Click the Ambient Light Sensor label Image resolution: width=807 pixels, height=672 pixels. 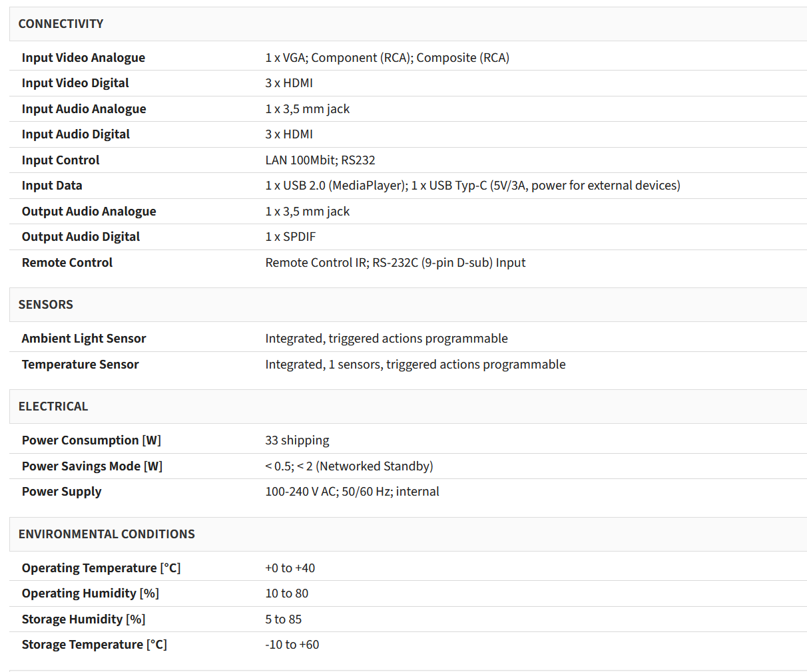[84, 339]
